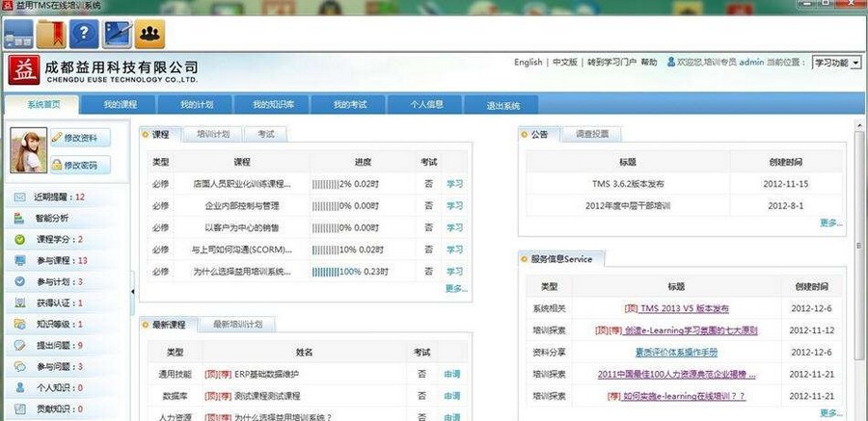Go to 转到学习门户 link

point(611,63)
